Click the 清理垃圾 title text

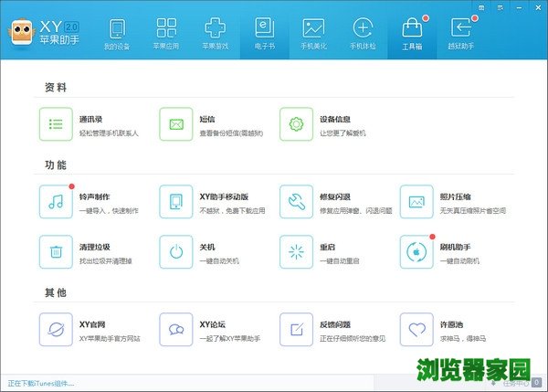(94, 247)
